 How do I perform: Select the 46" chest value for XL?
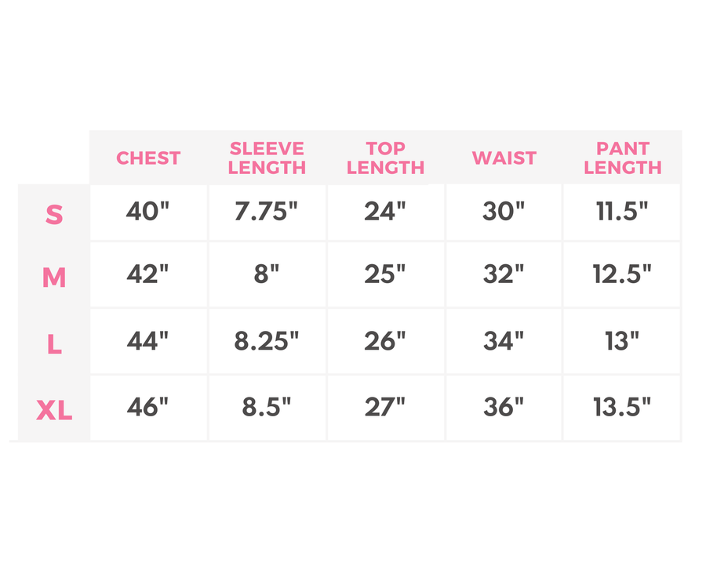tap(148, 408)
